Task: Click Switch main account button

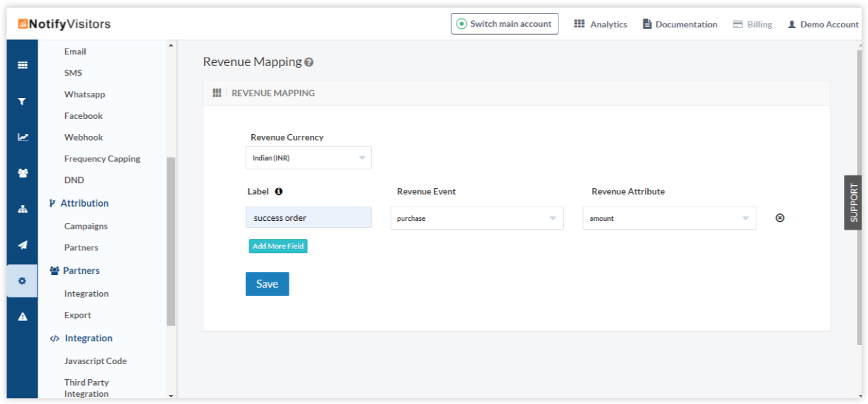Action: [504, 24]
